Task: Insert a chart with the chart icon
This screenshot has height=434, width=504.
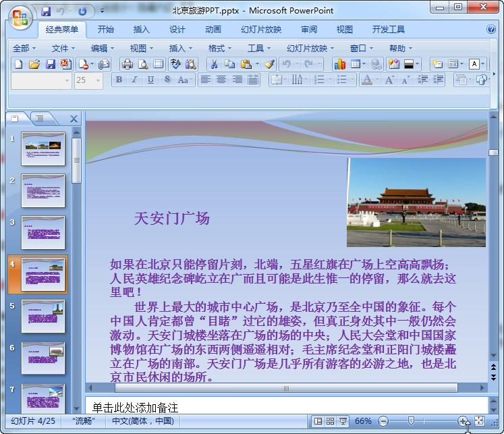Action: pyautogui.click(x=340, y=65)
